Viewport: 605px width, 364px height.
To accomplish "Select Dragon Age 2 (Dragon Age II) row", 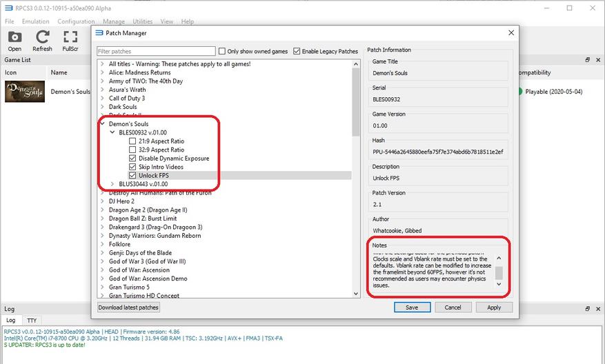I will [148, 210].
